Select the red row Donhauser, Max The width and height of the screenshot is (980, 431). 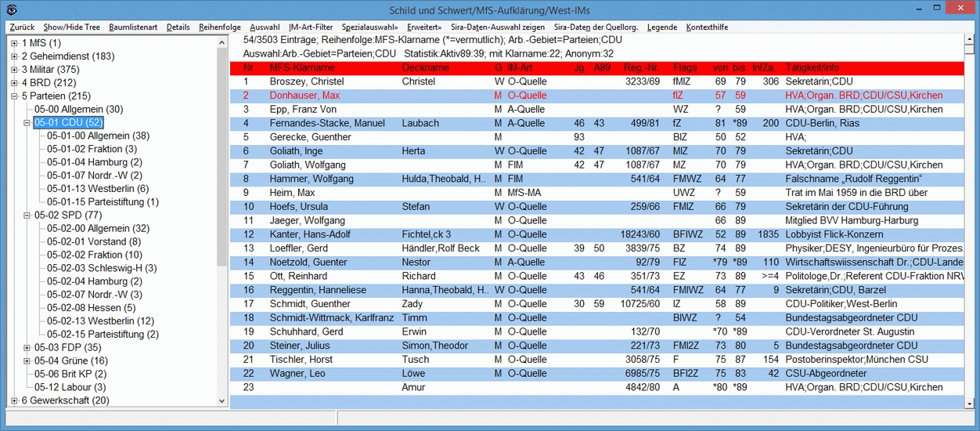pos(597,96)
